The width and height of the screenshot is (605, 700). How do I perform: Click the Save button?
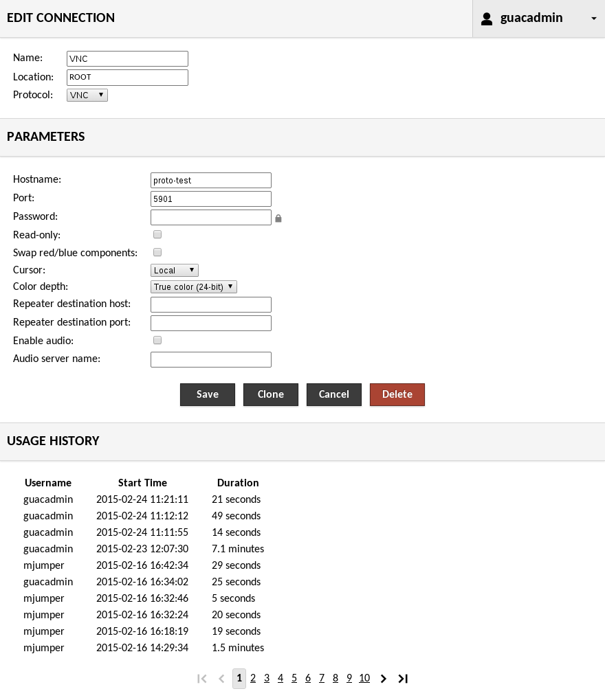pyautogui.click(x=208, y=394)
